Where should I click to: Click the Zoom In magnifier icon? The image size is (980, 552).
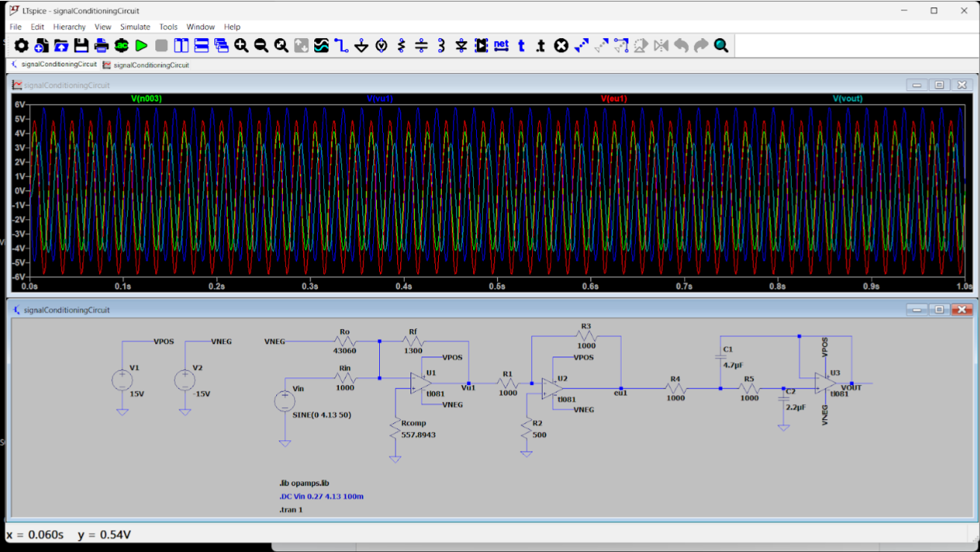click(241, 46)
